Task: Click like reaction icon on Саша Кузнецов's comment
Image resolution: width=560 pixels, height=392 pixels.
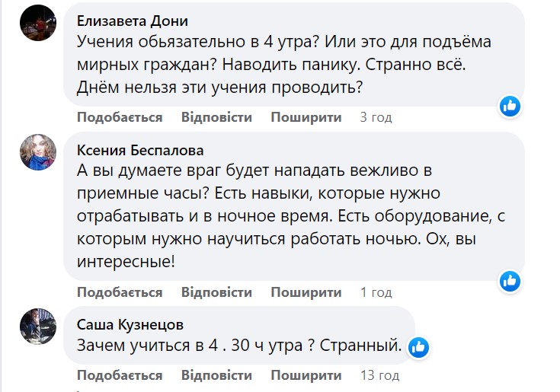Action: click(418, 348)
